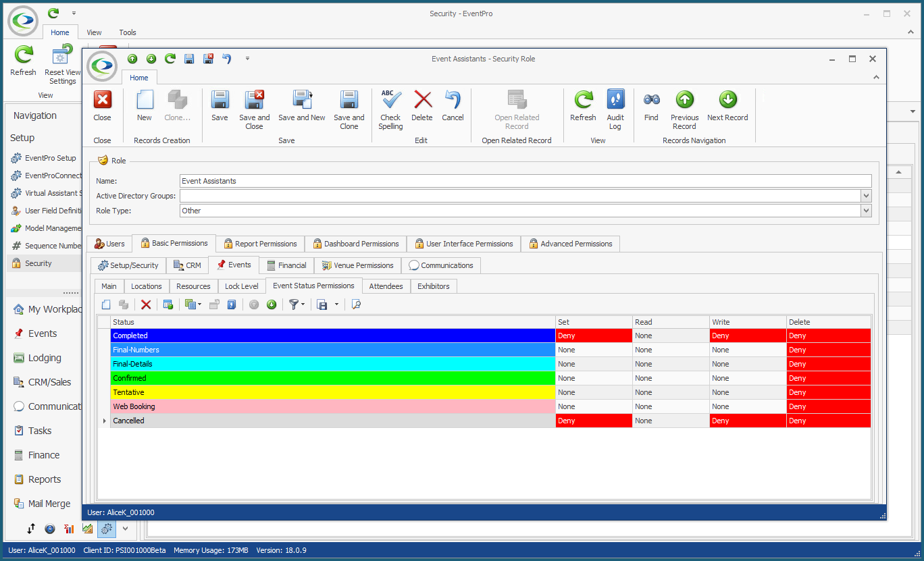Select the Confirmed status row
The image size is (924, 561).
[x=332, y=378]
